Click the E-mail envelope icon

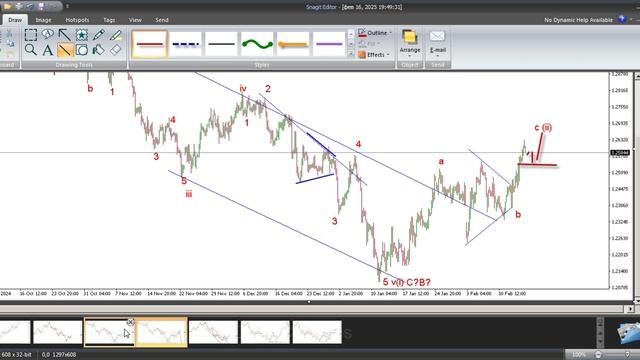pyautogui.click(x=437, y=36)
